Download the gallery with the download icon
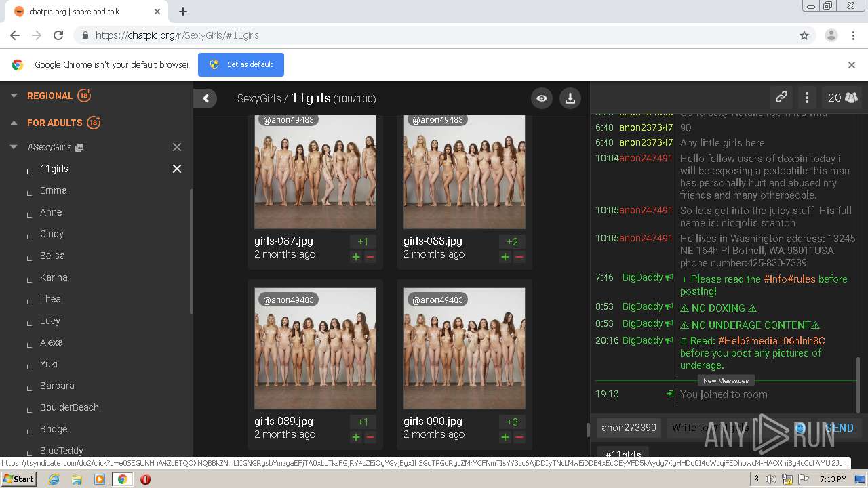This screenshot has height=488, width=868. pyautogui.click(x=570, y=98)
